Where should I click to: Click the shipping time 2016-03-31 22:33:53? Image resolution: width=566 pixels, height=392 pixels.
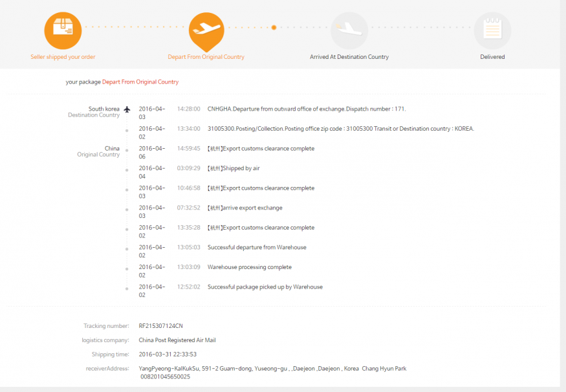(168, 354)
